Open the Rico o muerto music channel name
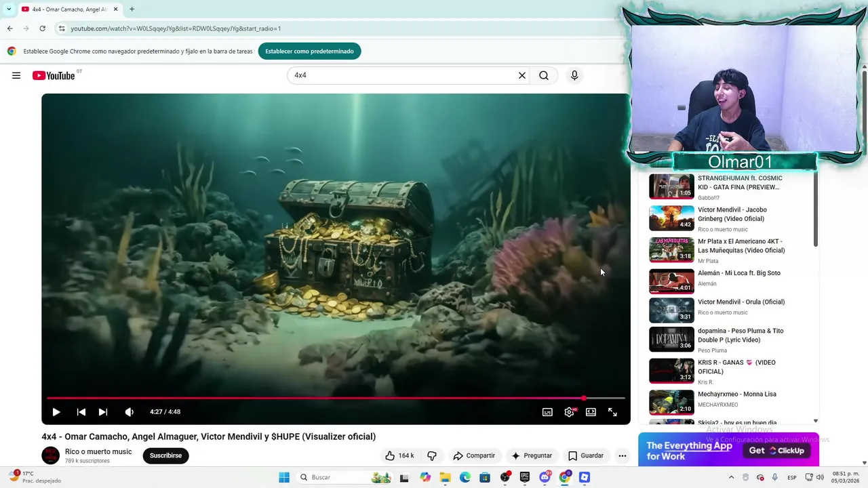This screenshot has width=868, height=488. pos(98,451)
